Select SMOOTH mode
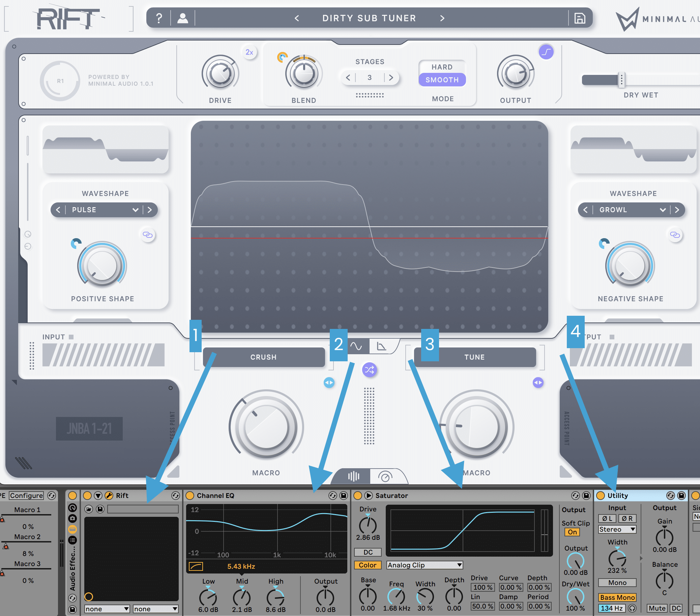The height and width of the screenshot is (616, 700). [442, 80]
